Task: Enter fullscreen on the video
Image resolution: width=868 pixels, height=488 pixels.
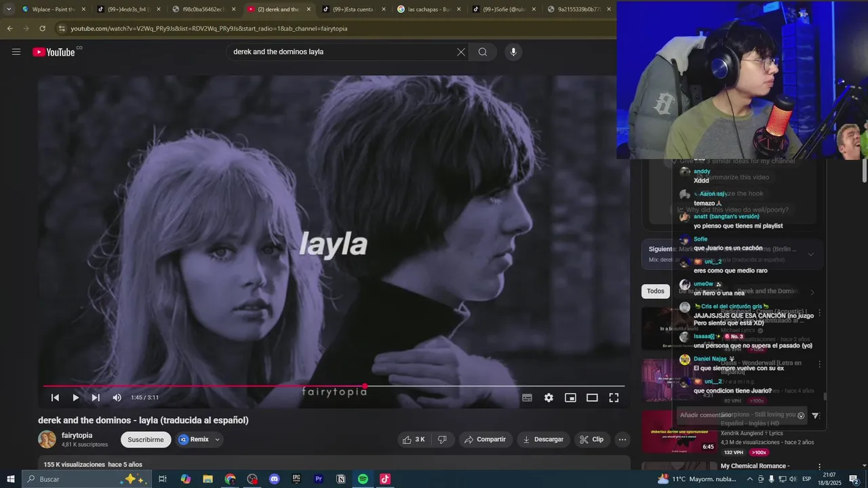Action: [x=614, y=398]
